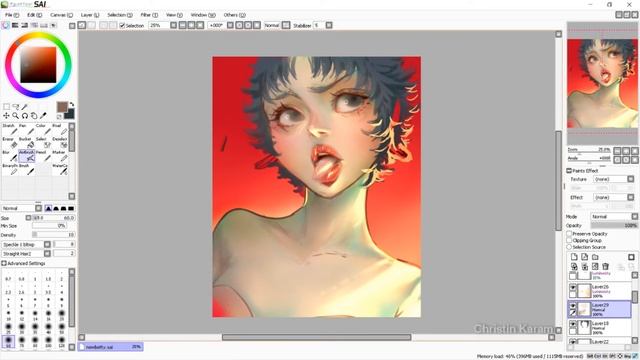Swap foreground and background colors
Screen dimensions: 640x360
click(x=72, y=104)
